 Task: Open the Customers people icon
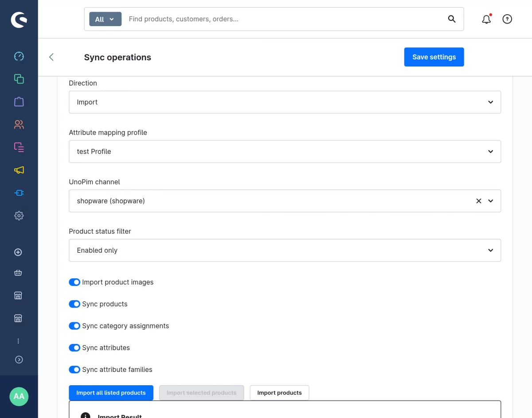[19, 125]
